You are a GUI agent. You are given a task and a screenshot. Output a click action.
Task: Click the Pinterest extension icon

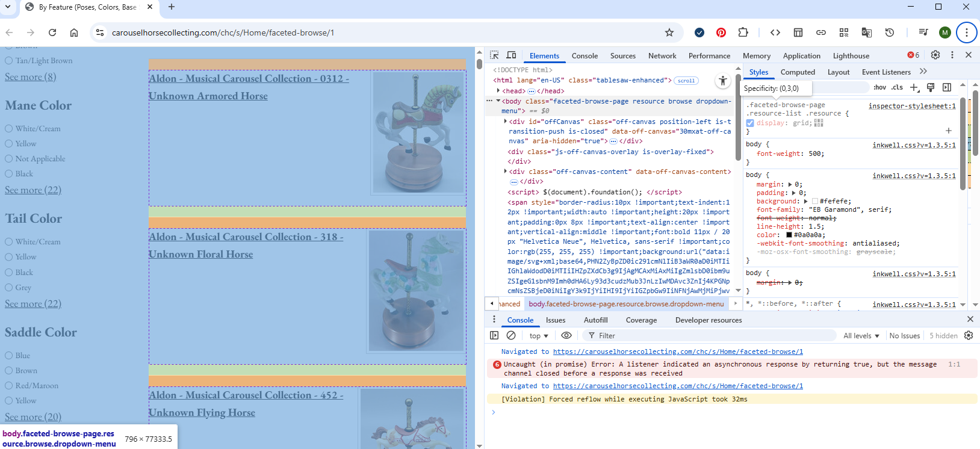coord(721,33)
